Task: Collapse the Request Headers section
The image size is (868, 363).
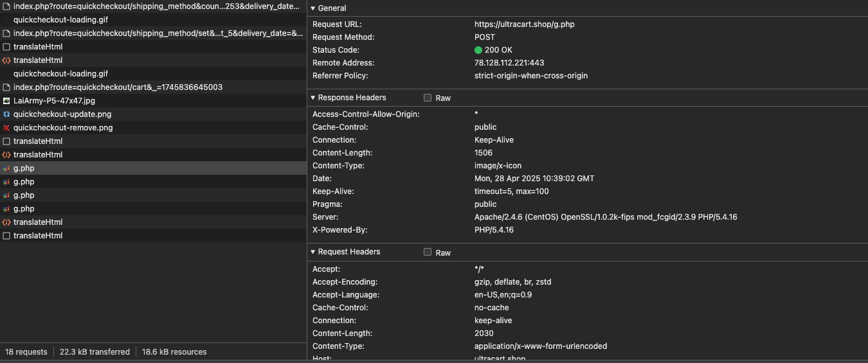Action: click(x=313, y=252)
